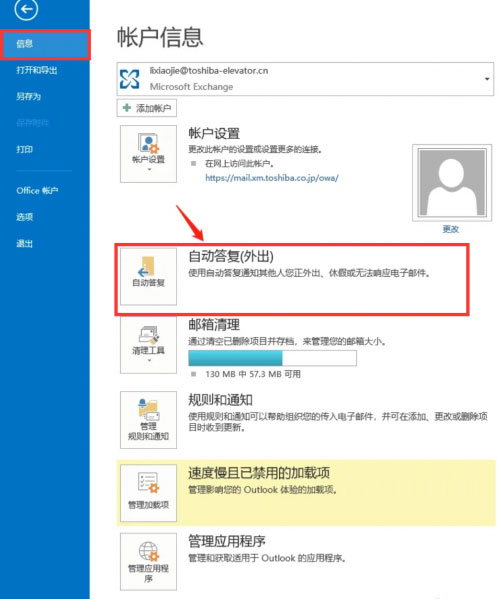Select the 信息 menu item

(x=45, y=44)
